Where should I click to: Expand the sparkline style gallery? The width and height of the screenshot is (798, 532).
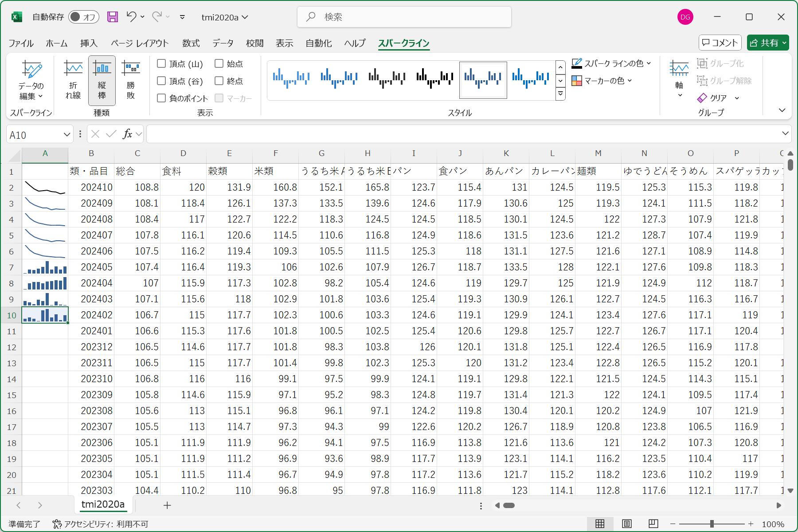(x=560, y=94)
